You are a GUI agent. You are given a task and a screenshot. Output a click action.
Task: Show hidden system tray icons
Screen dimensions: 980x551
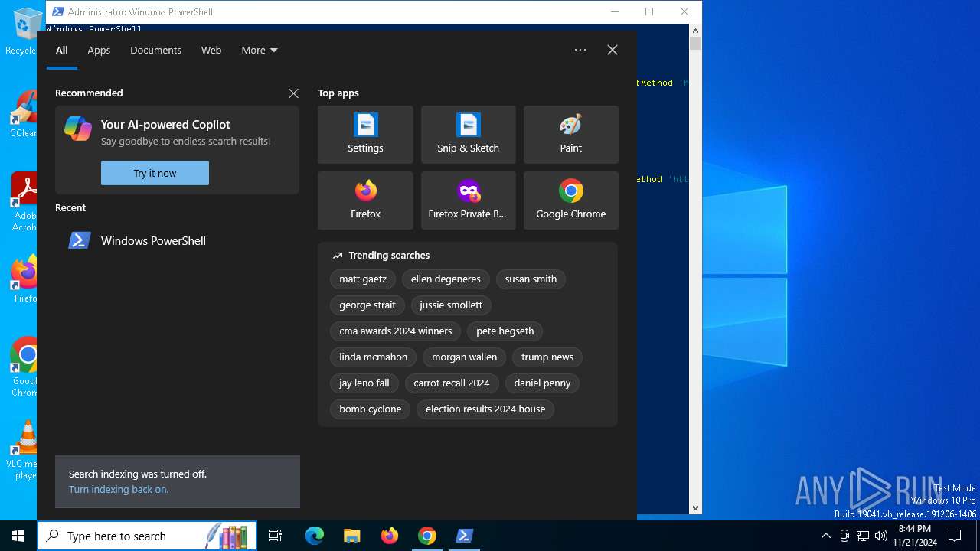(x=825, y=536)
